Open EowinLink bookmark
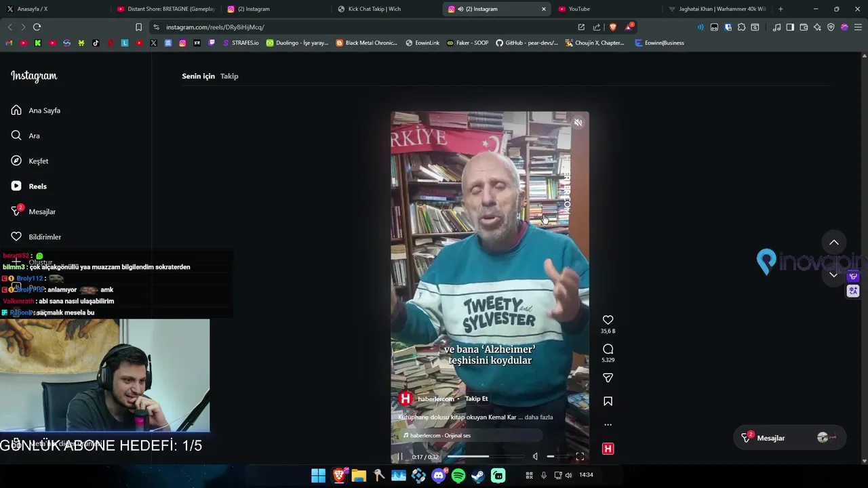 pos(422,43)
